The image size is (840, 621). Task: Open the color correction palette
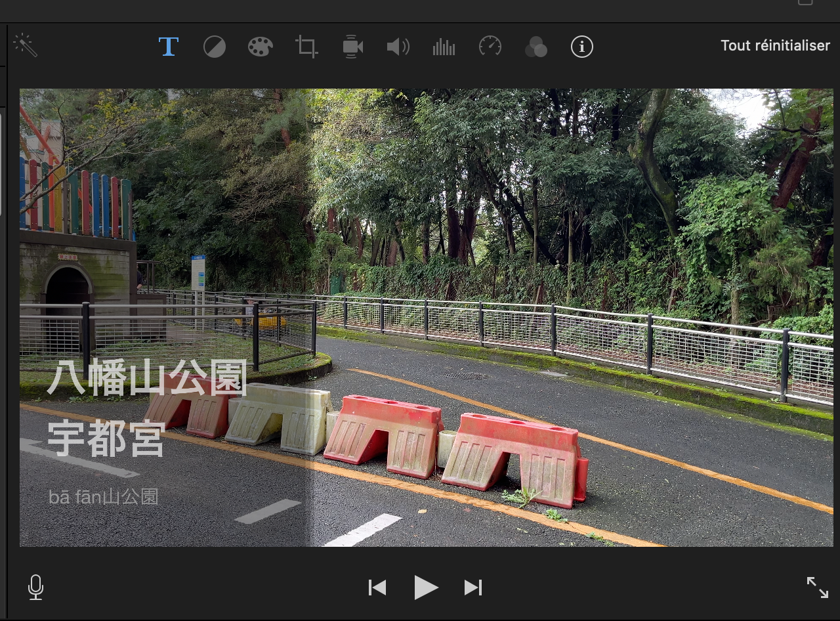coord(261,47)
